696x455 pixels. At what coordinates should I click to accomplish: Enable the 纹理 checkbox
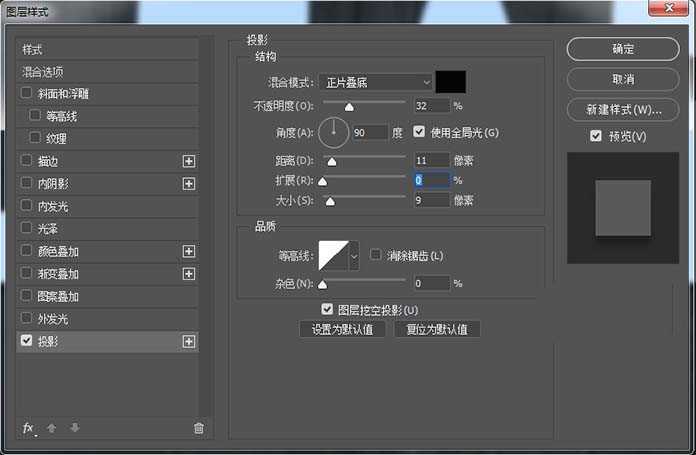pos(35,138)
